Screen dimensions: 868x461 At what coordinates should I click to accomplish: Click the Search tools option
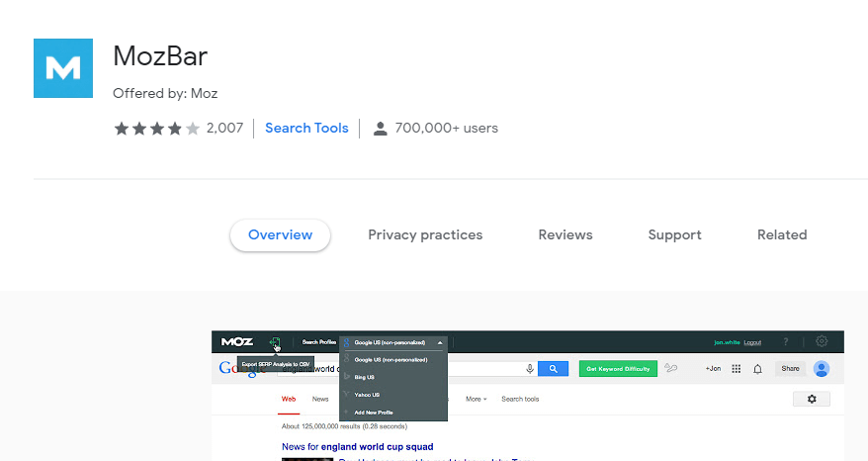click(x=520, y=399)
